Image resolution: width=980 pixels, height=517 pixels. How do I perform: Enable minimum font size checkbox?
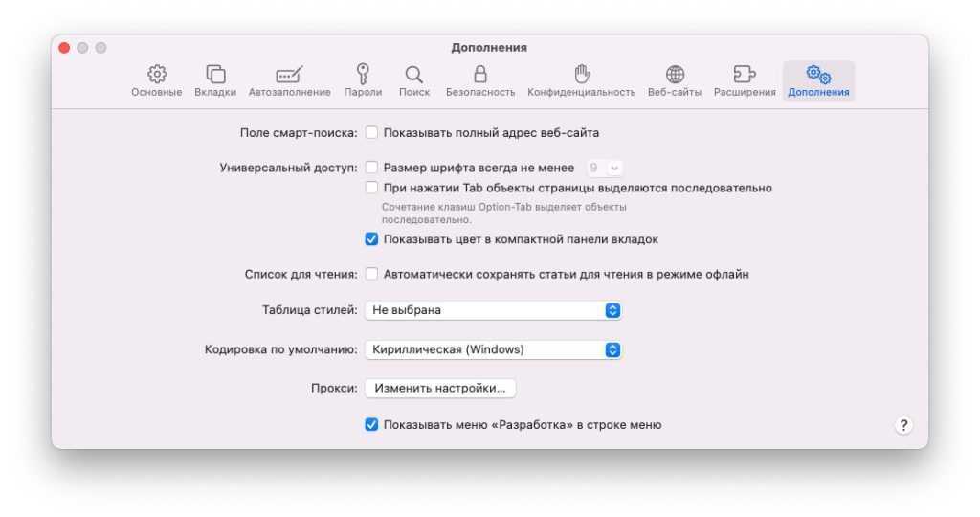click(x=372, y=168)
